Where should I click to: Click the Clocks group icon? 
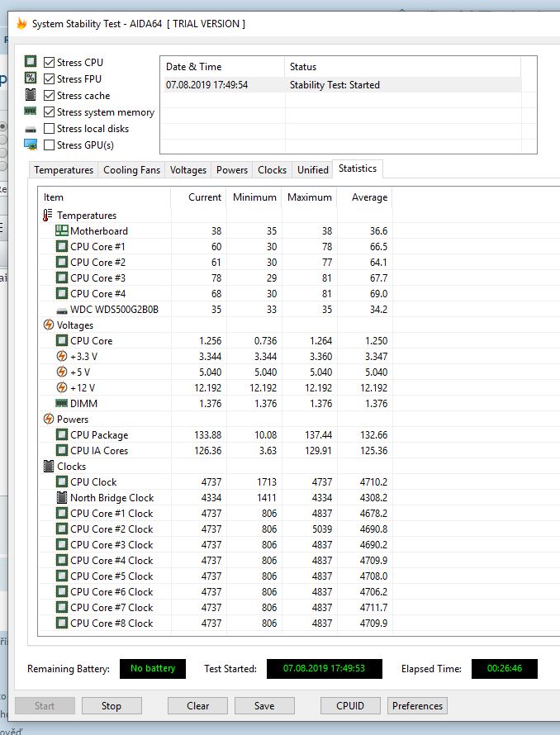[48, 466]
